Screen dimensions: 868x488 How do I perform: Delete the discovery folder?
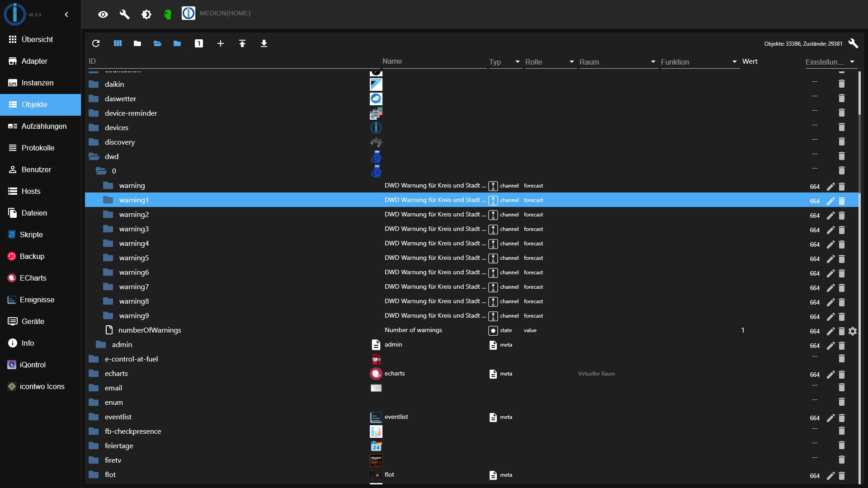[842, 141]
